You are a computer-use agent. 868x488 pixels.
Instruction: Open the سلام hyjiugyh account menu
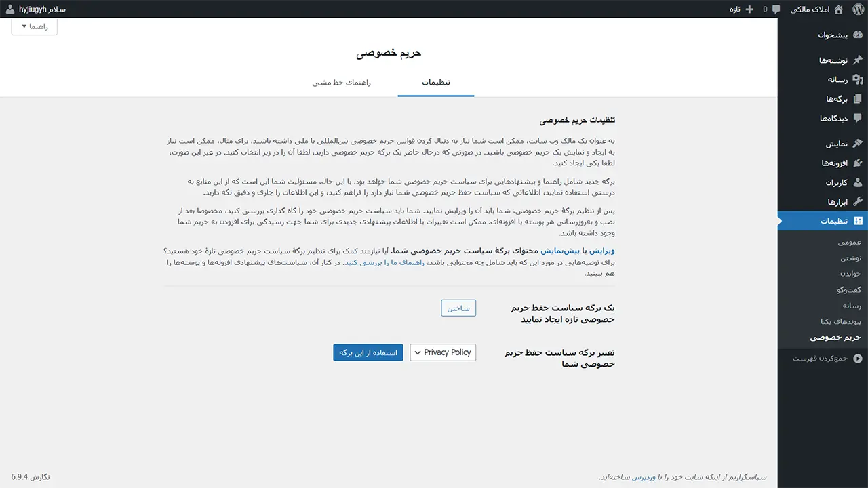click(x=35, y=9)
